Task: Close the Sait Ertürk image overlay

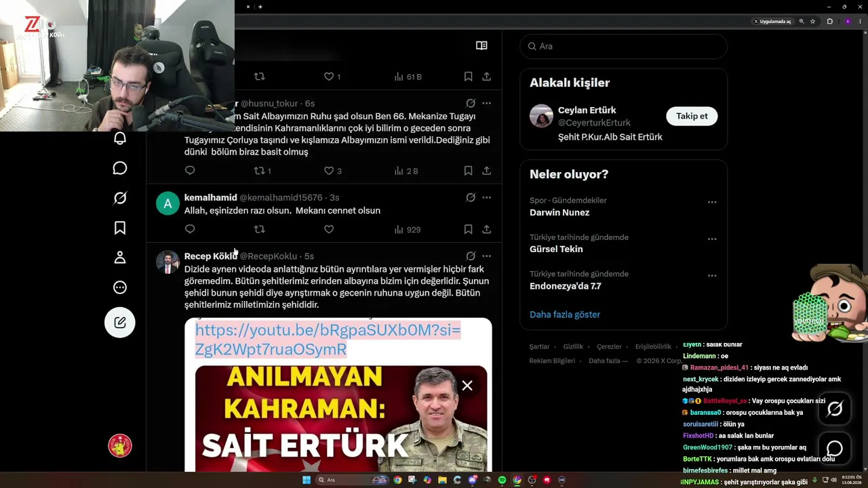Action: coord(467,386)
